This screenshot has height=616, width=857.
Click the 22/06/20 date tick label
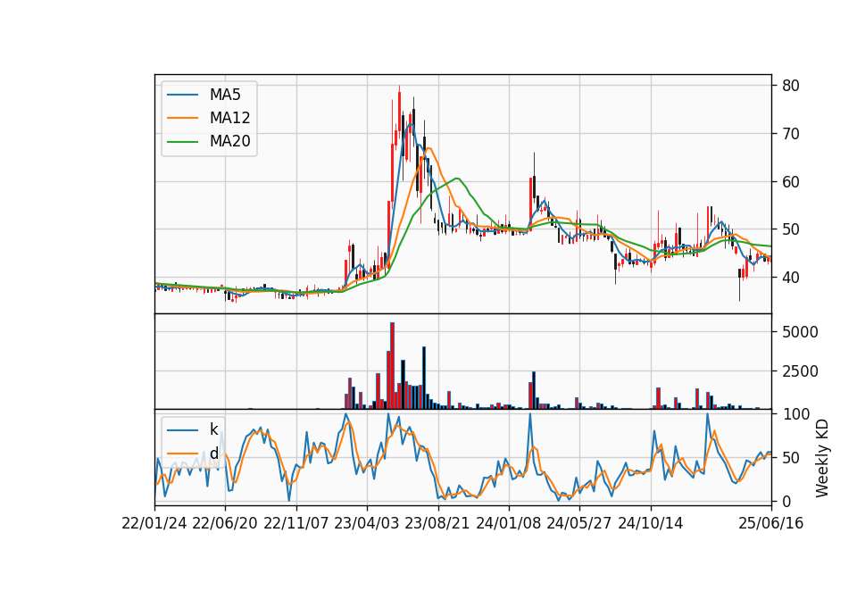225,523
